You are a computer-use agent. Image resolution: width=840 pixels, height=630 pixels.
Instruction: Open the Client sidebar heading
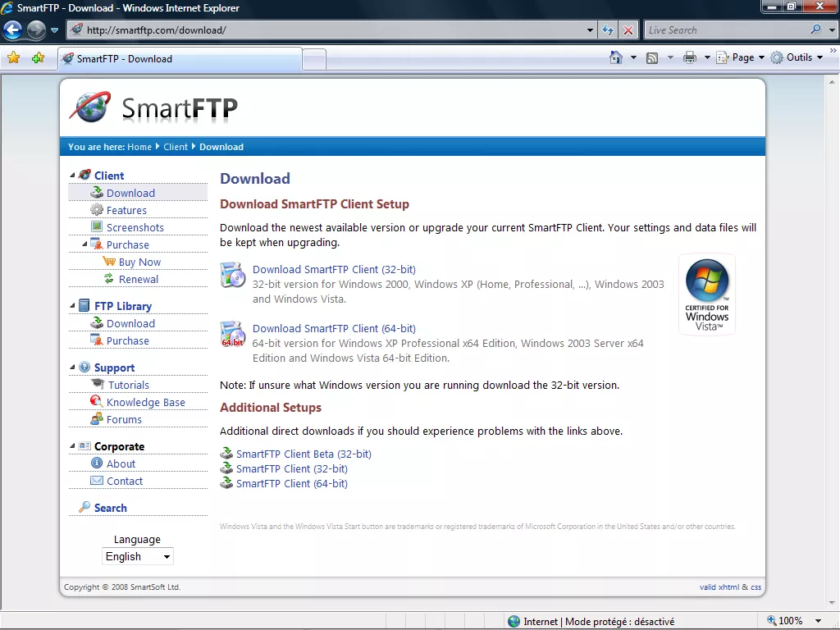[x=109, y=176]
